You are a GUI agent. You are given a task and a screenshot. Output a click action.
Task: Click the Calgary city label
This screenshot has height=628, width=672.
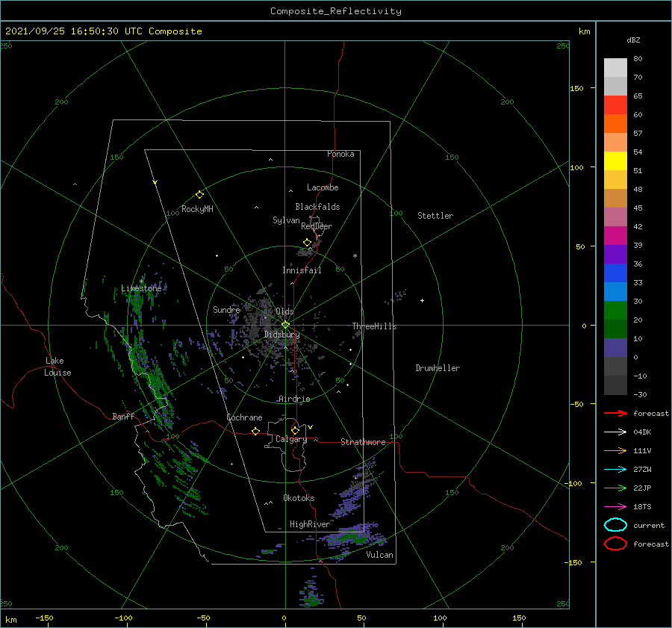point(291,439)
